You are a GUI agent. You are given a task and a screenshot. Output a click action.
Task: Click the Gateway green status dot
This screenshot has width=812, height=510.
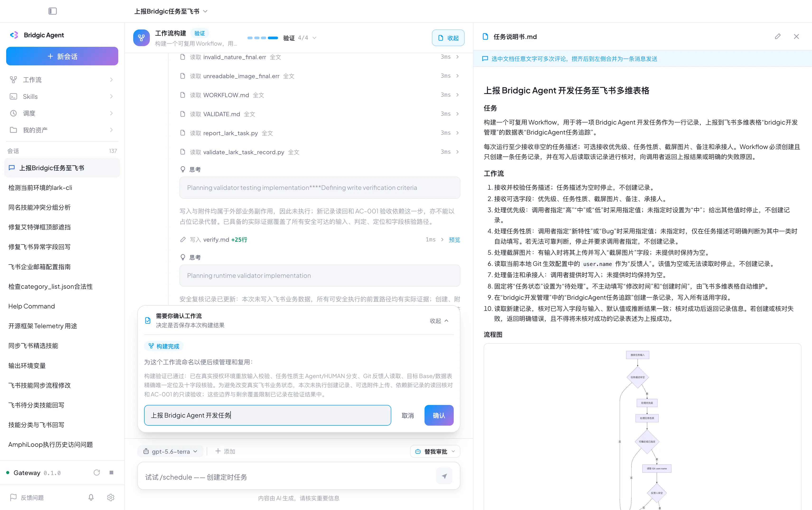click(x=8, y=472)
